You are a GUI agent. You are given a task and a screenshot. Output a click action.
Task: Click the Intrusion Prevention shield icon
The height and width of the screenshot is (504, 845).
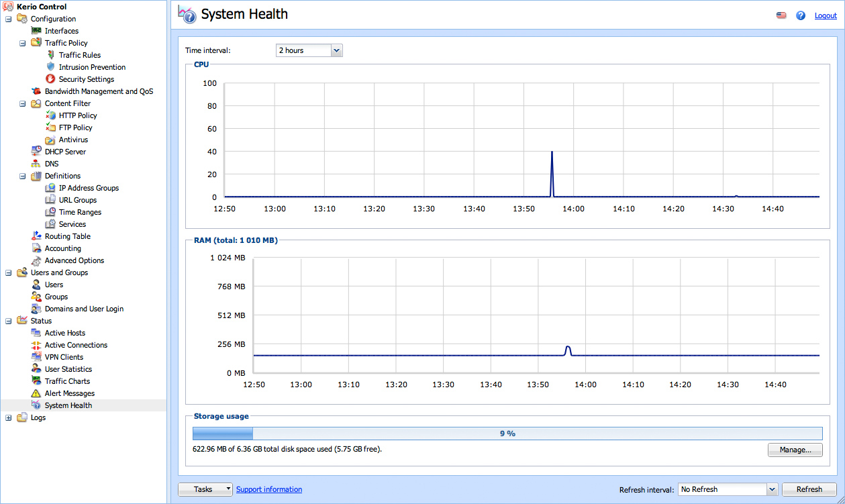(x=50, y=67)
